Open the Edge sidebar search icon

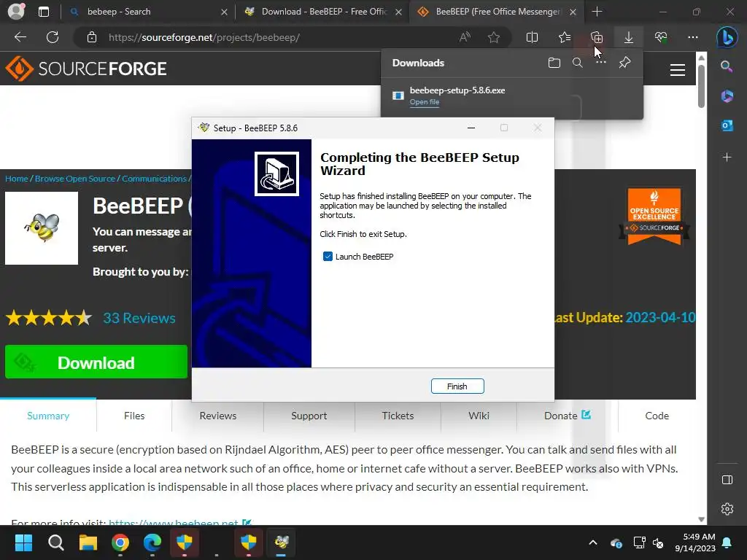pos(727,66)
